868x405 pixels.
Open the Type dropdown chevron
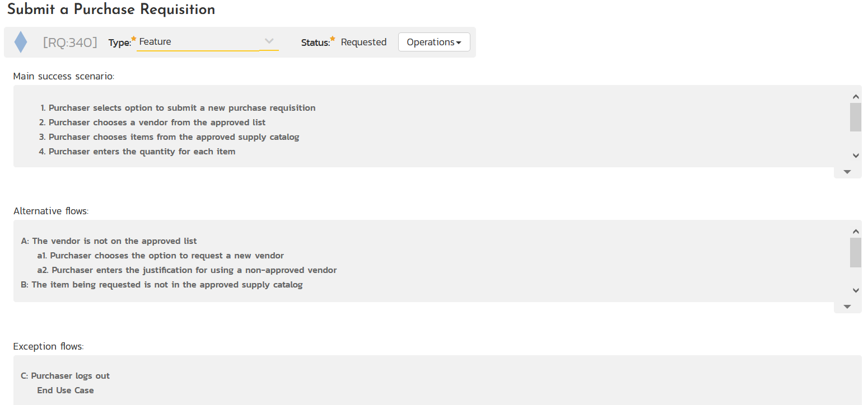[x=269, y=41]
